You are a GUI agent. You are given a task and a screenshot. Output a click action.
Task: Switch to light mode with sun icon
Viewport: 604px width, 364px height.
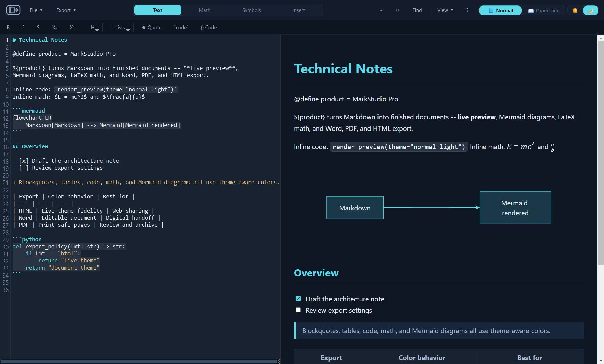click(575, 10)
